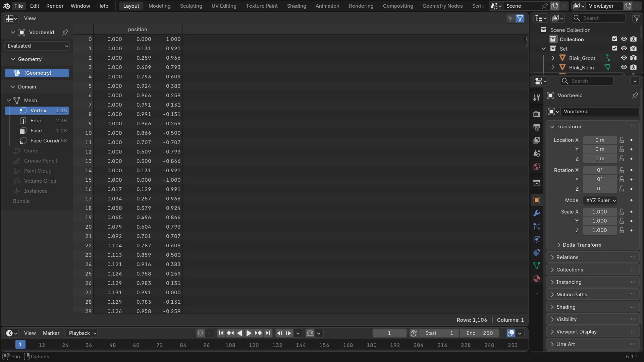Create a new scene copy button
The image size is (644, 362).
click(x=555, y=6)
